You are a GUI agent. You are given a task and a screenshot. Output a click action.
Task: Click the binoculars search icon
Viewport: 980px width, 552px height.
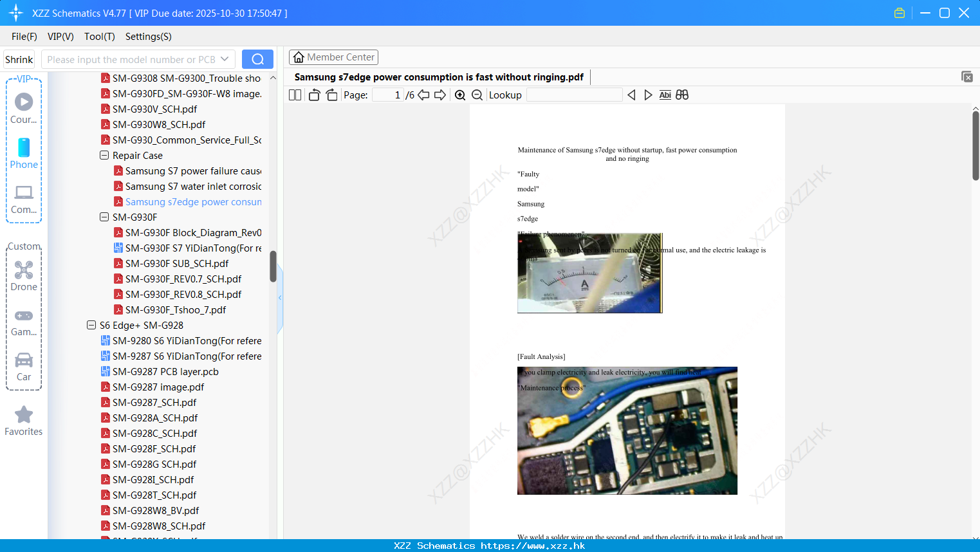(682, 95)
